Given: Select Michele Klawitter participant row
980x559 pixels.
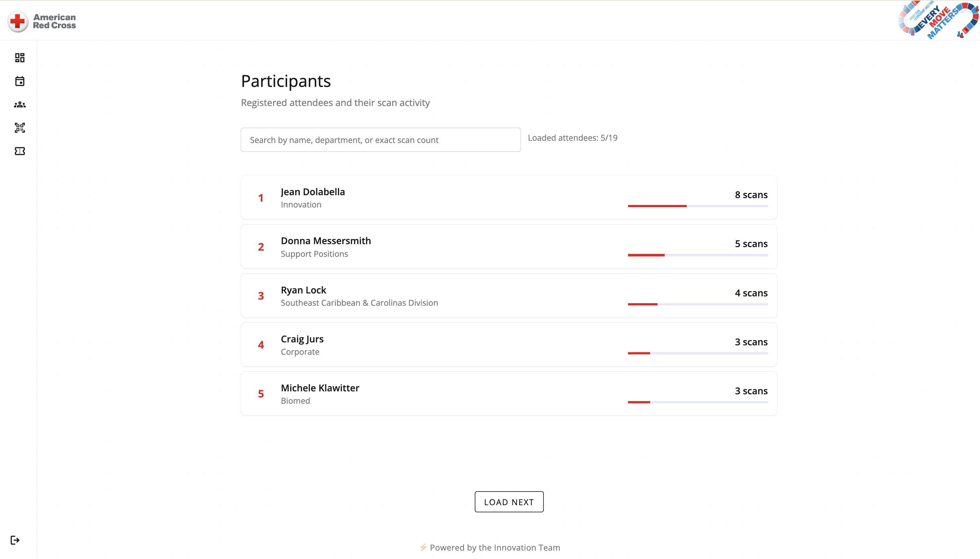Looking at the screenshot, I should click(x=509, y=394).
